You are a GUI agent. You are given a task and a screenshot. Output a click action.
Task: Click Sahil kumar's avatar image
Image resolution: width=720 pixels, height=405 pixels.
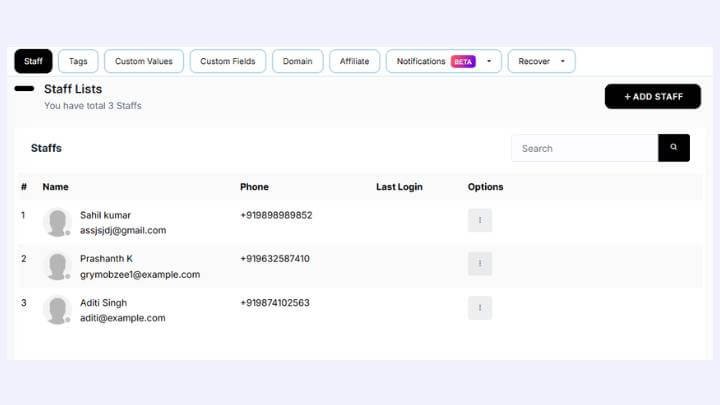(x=58, y=222)
